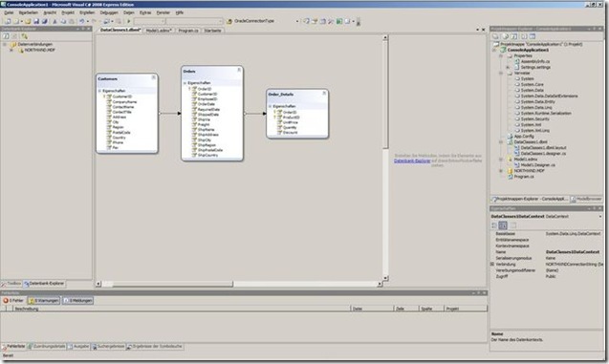
Task: Click refresh icon in Datenbank-Explorer toolbar
Action: pyautogui.click(x=6, y=36)
